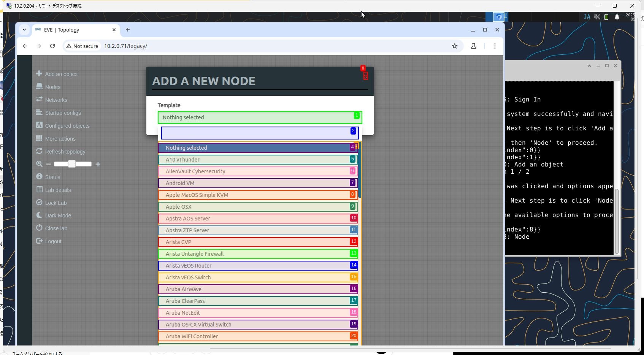644x355 pixels.
Task: Select Apstra AOS Server template
Action: pos(258,219)
